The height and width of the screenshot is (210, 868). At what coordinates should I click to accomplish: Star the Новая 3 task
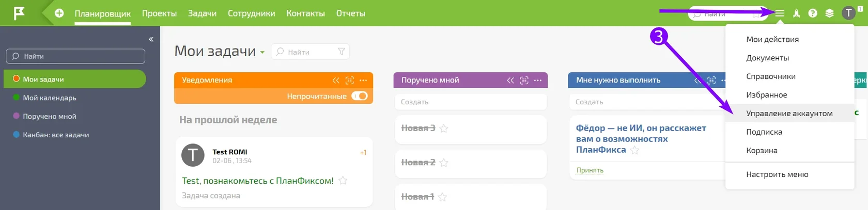pyautogui.click(x=443, y=128)
